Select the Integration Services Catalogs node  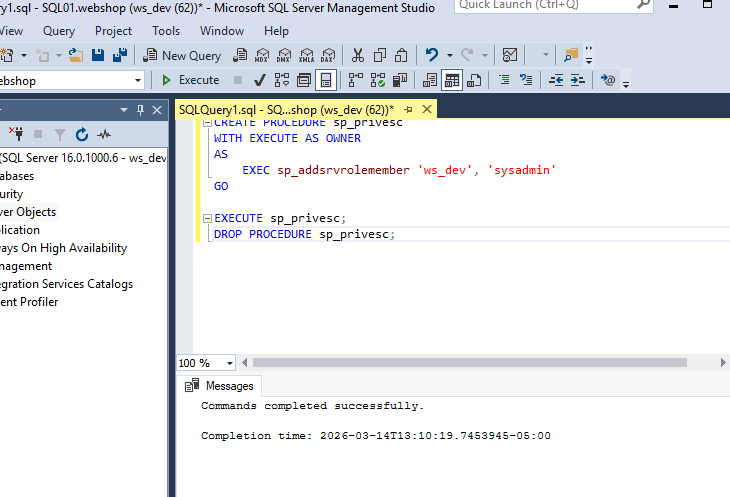click(x=66, y=284)
